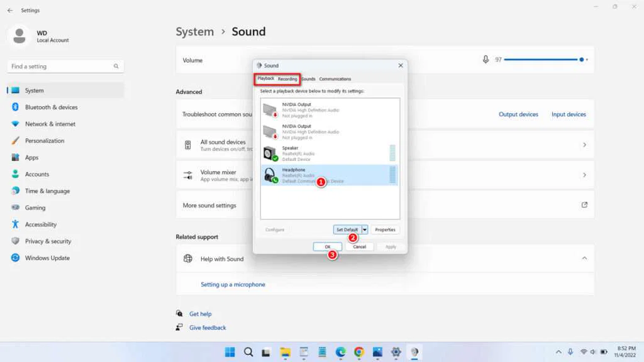Mute audio via the system tray speaker icon
This screenshot has width=644, height=362.
point(593,352)
